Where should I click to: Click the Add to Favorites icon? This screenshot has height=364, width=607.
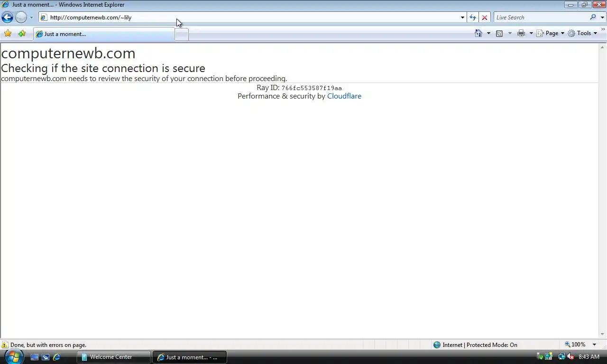[22, 34]
